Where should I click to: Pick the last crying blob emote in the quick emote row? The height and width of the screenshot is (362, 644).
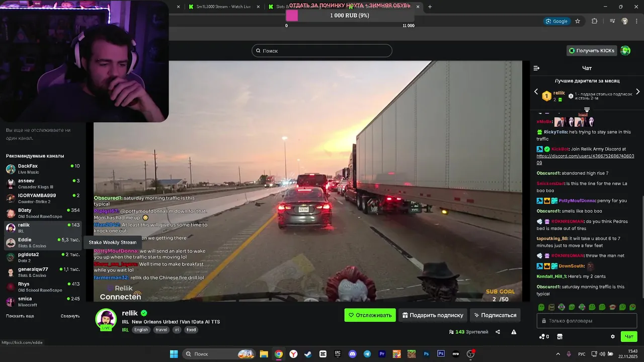coord(632,307)
